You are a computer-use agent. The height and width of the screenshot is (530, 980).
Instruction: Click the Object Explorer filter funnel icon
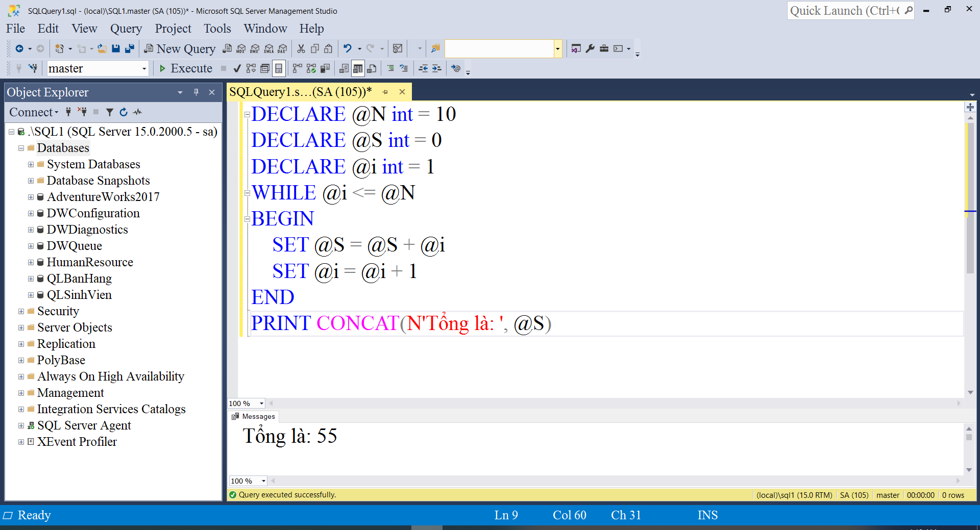pos(109,112)
